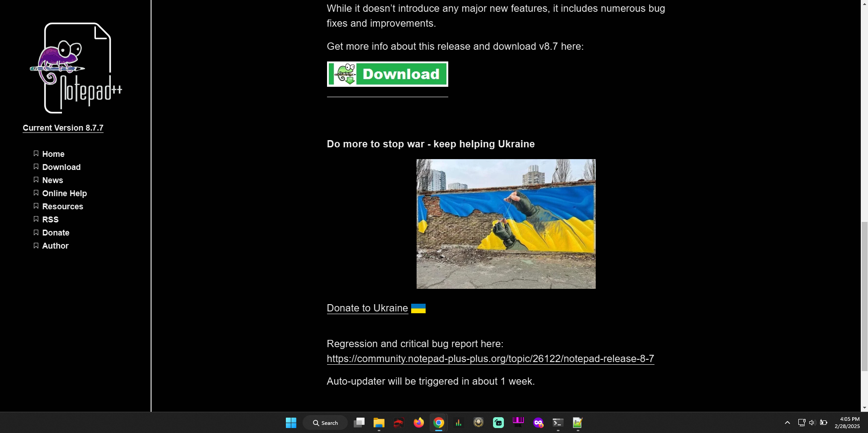Select Online Help in the sidebar
This screenshot has height=433, width=868.
[64, 193]
